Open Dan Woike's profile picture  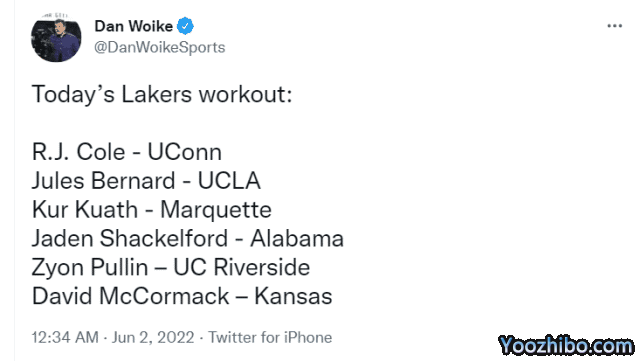click(56, 38)
